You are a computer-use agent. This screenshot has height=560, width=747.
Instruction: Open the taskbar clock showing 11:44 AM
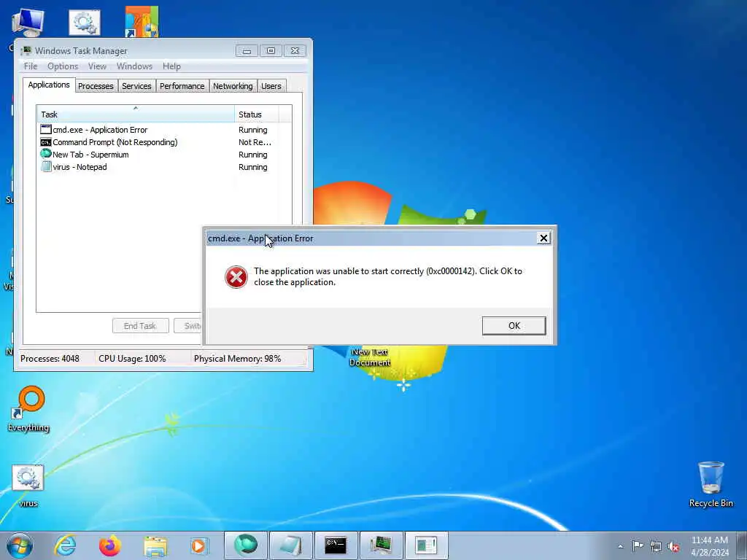tap(710, 546)
